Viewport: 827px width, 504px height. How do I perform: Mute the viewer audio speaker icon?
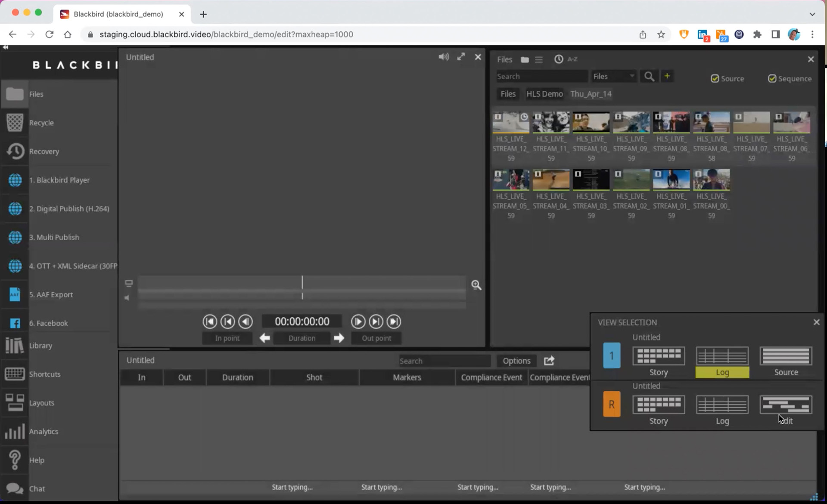443,57
